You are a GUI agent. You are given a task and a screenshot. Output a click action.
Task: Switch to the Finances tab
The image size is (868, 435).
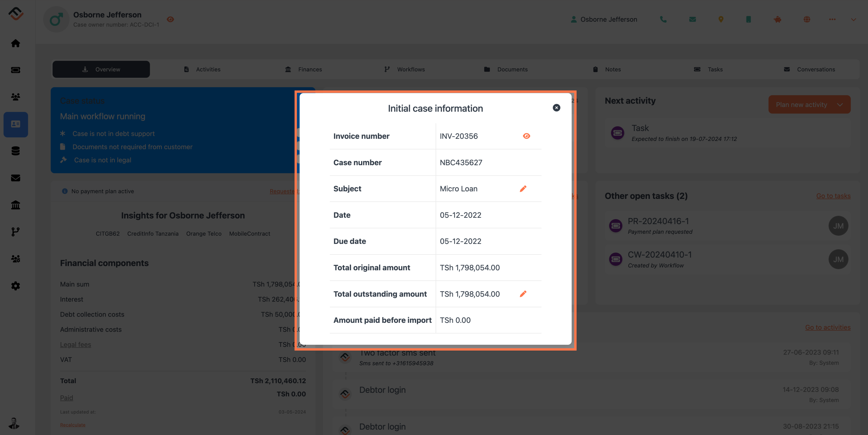pos(303,69)
